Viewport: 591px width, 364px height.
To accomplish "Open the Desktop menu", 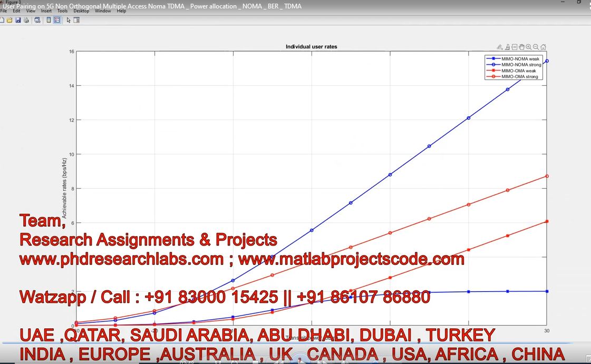I will (81, 11).
